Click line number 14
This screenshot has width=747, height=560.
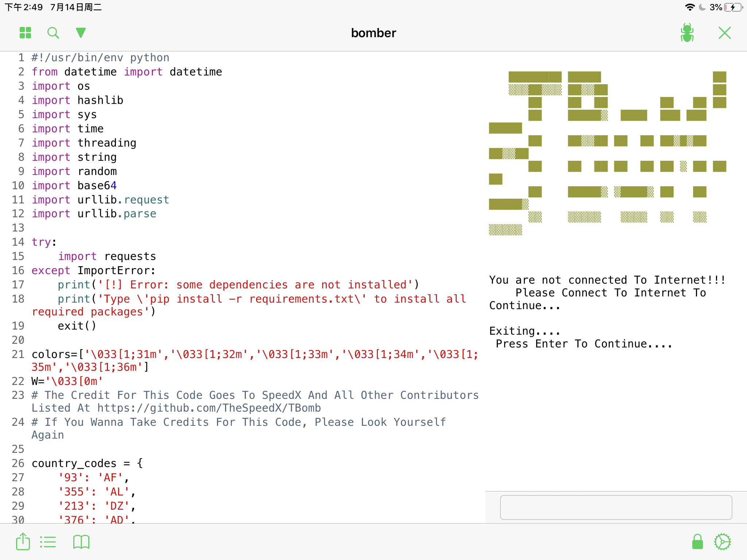(18, 242)
